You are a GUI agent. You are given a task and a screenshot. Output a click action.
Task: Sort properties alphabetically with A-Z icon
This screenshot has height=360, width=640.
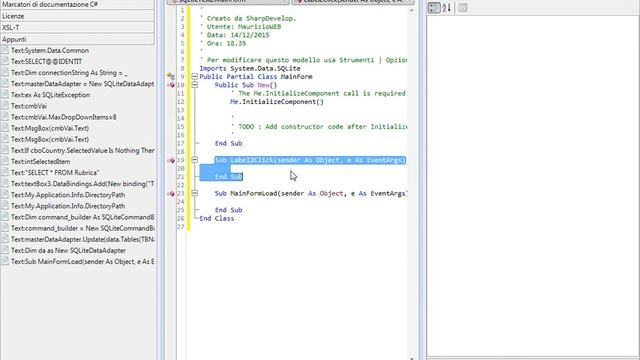[447, 8]
